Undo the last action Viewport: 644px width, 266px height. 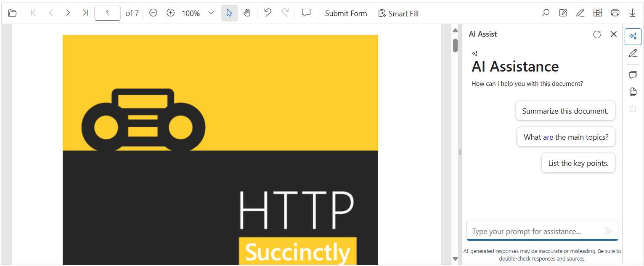268,13
